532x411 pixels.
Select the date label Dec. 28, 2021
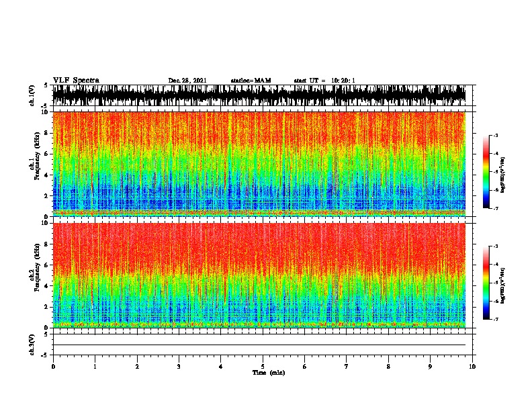(187, 81)
